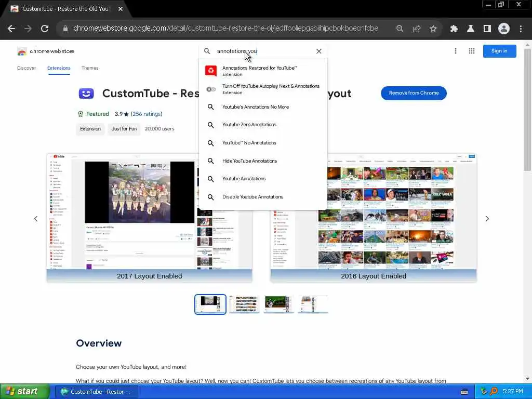
Task: Toggle the browser side panel
Action: 487,29
